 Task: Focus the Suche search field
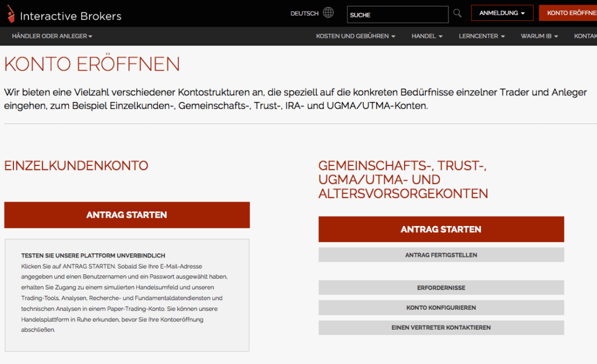click(398, 15)
